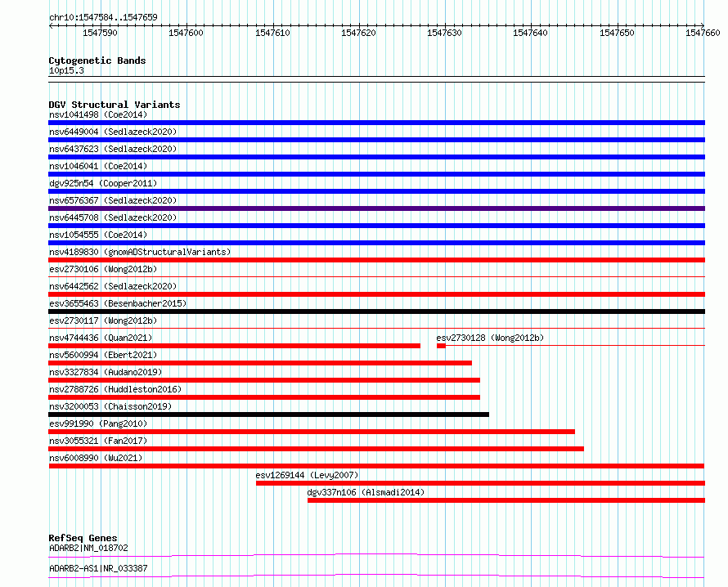Click ruler position 1547610
Viewport: 728px width, 587px height.
coord(272,33)
